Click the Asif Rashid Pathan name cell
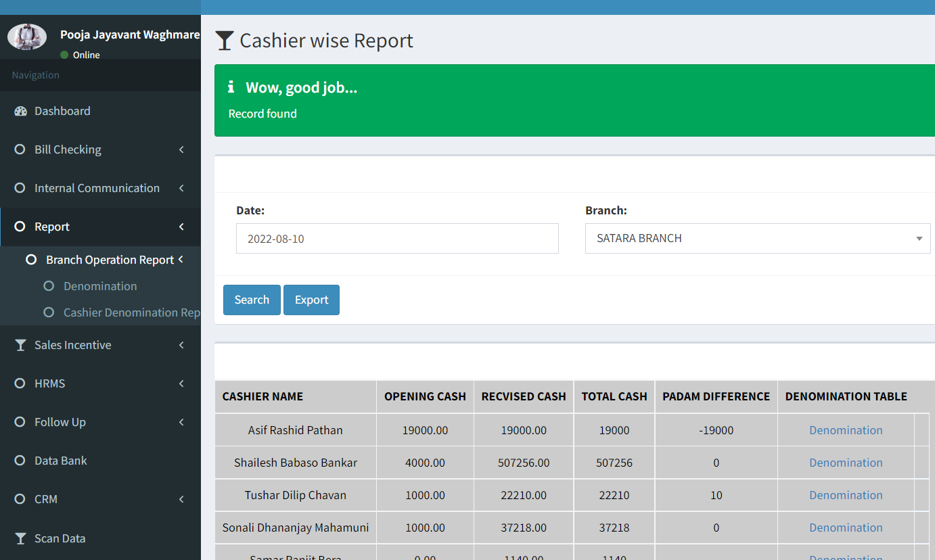935x560 pixels. [296, 430]
